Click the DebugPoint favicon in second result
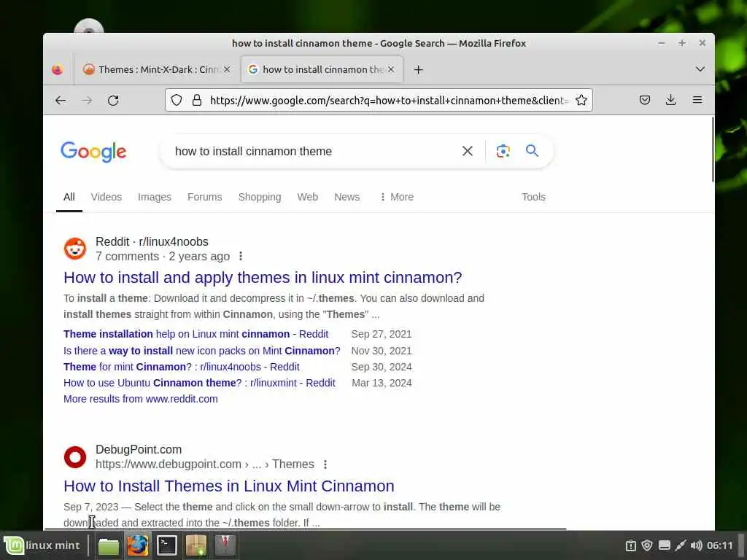Image resolution: width=747 pixels, height=560 pixels. click(75, 457)
